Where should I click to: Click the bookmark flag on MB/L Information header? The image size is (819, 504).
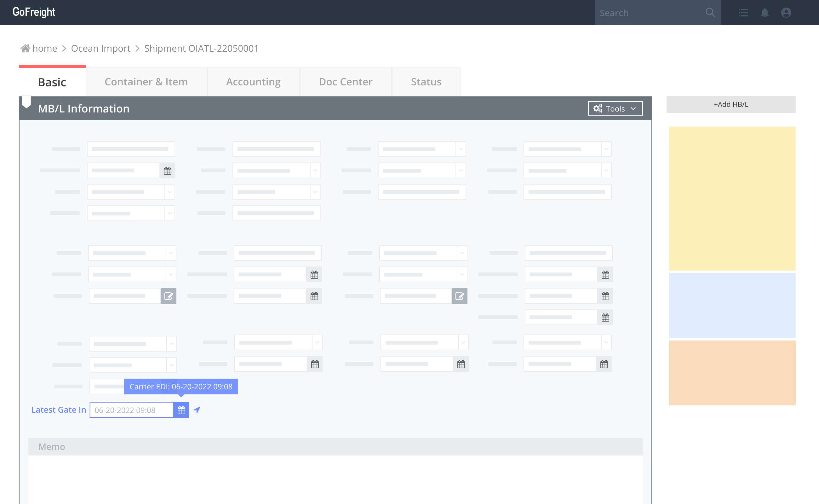click(x=26, y=102)
